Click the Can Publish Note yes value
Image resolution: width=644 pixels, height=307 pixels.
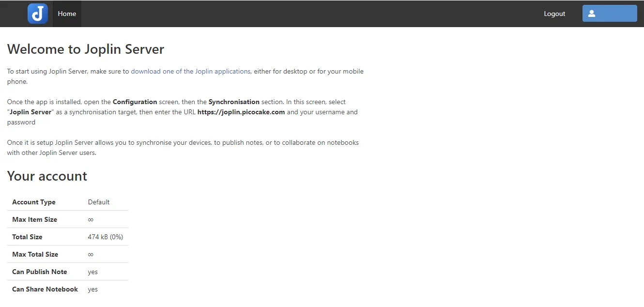[92, 272]
